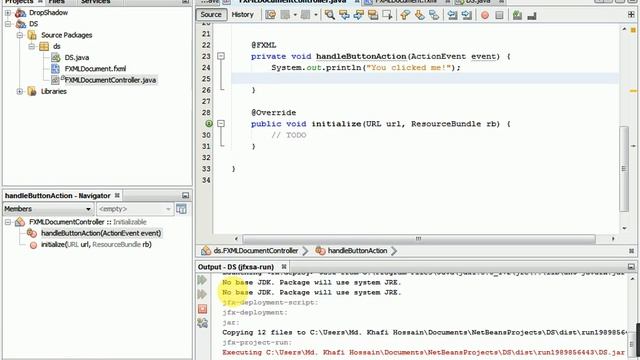Open the <empty> filter dropdown

(134, 209)
